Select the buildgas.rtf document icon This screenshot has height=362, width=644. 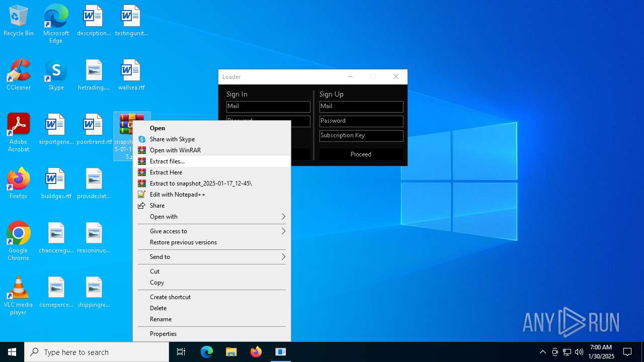(56, 184)
